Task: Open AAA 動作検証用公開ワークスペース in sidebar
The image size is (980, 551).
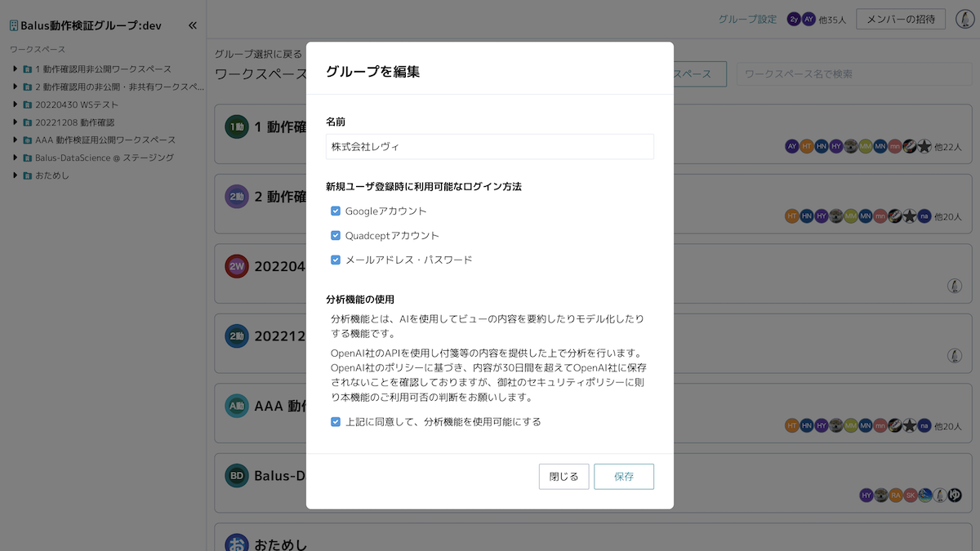Action: [x=105, y=140]
